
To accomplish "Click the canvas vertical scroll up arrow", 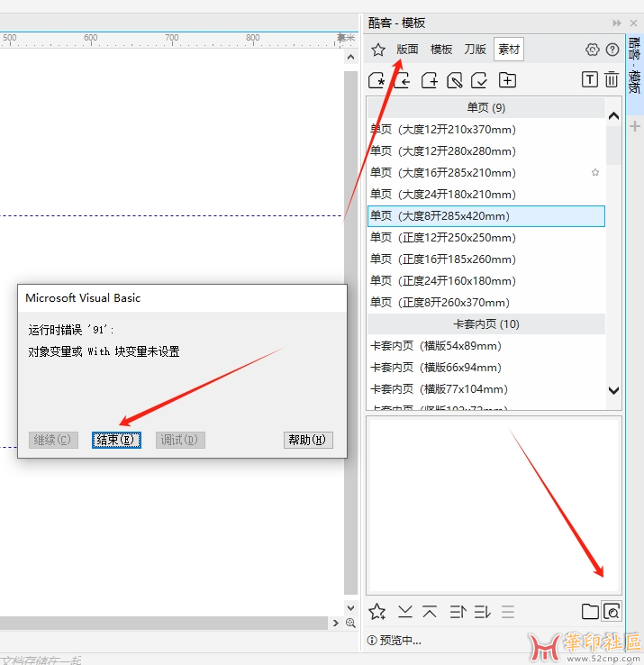I will tap(350, 57).
